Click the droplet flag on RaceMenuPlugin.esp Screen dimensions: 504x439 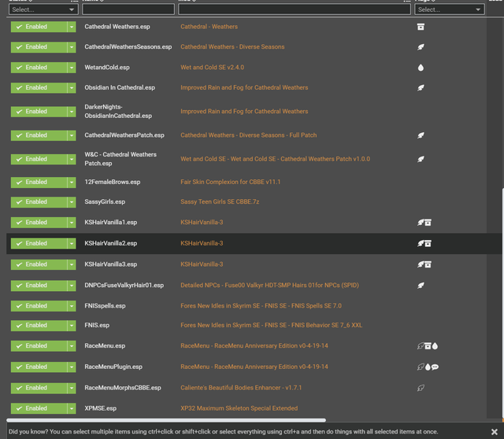tap(428, 367)
